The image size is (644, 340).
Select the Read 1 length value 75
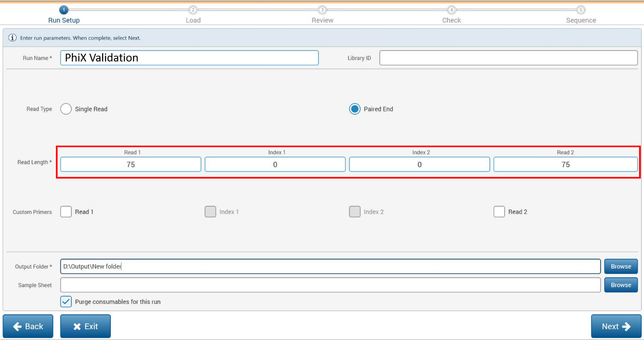130,164
